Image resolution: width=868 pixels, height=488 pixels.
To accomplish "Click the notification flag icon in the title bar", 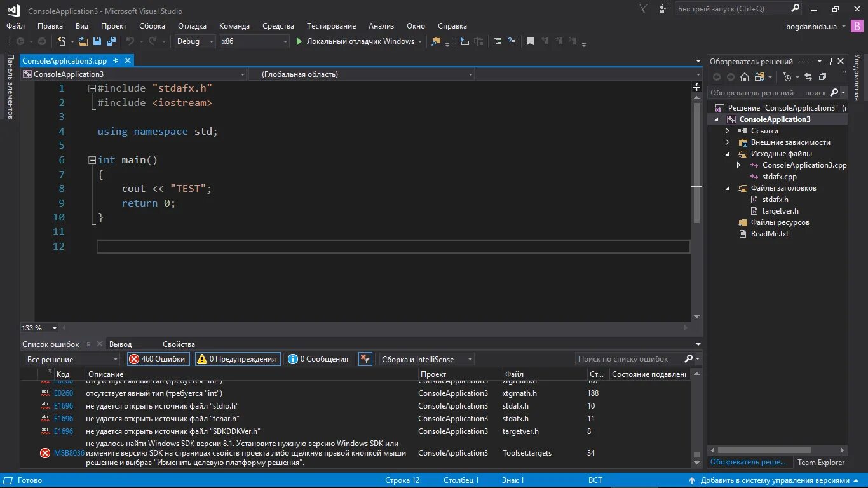I will 643,9.
